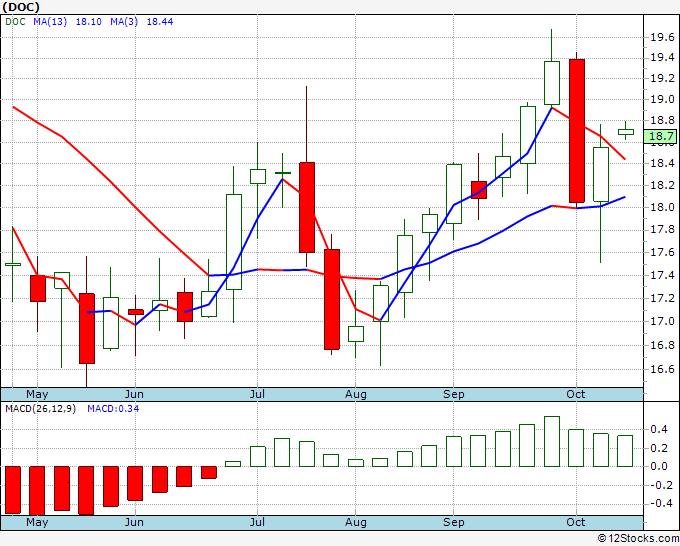The image size is (680, 546).
Task: Select the 19.6 price axis label
Action: 662,37
